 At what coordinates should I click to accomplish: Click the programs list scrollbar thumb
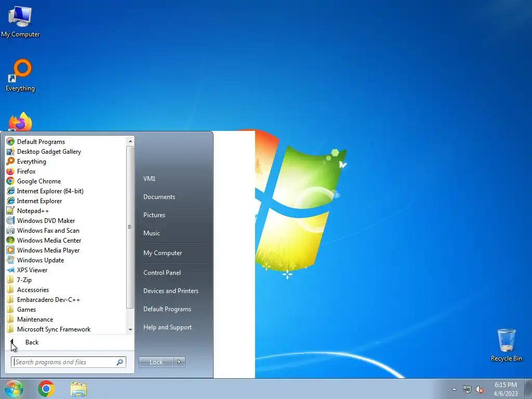coord(130,228)
